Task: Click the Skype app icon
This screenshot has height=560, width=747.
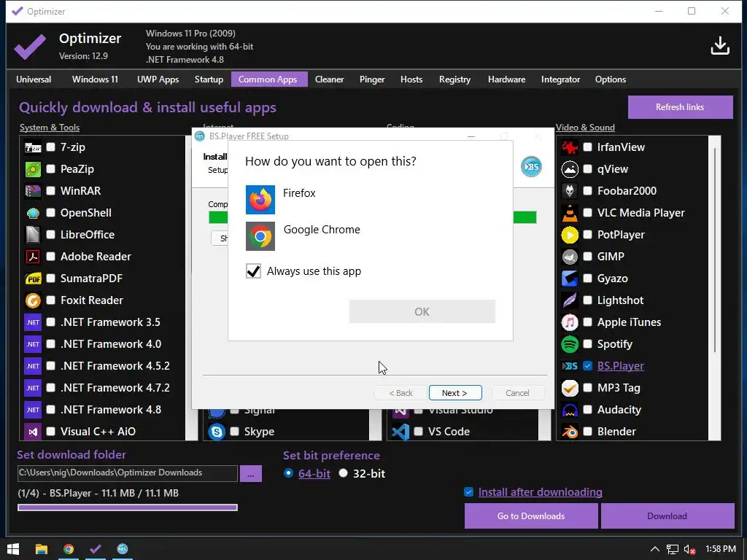Action: (x=217, y=432)
